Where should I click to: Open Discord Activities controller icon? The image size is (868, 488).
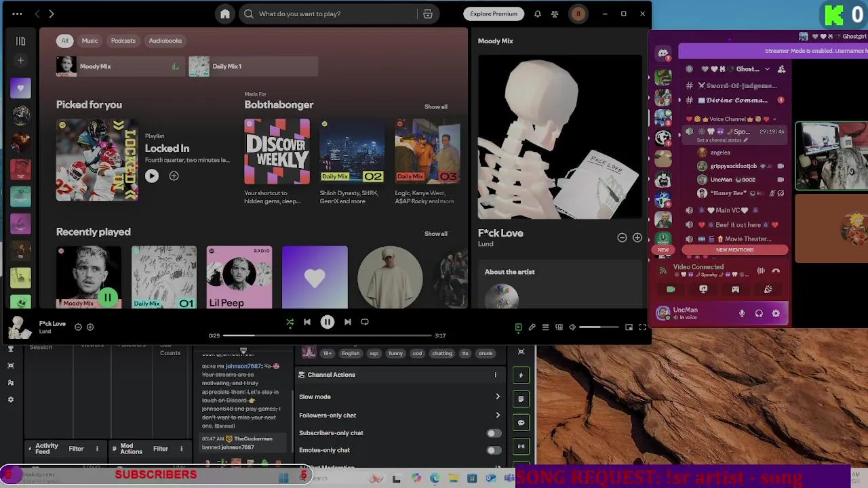tap(736, 289)
